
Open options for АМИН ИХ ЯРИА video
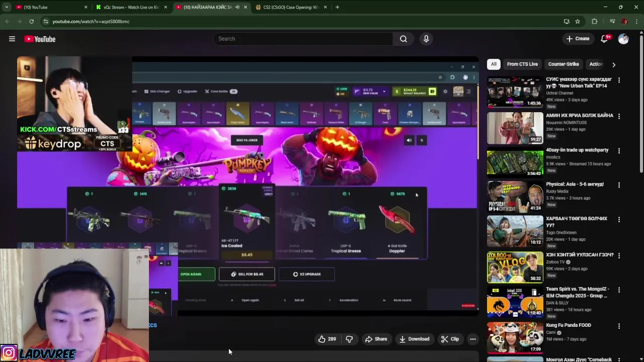pyautogui.click(x=619, y=116)
